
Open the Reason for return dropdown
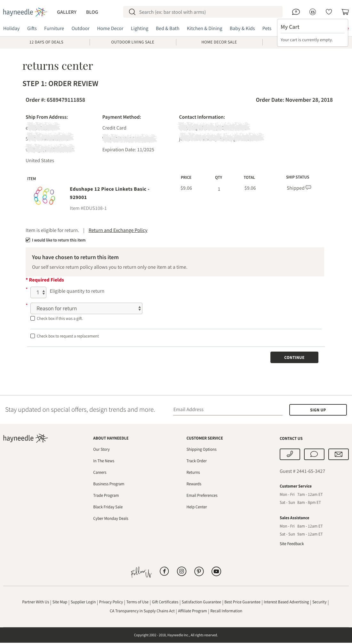tap(86, 308)
